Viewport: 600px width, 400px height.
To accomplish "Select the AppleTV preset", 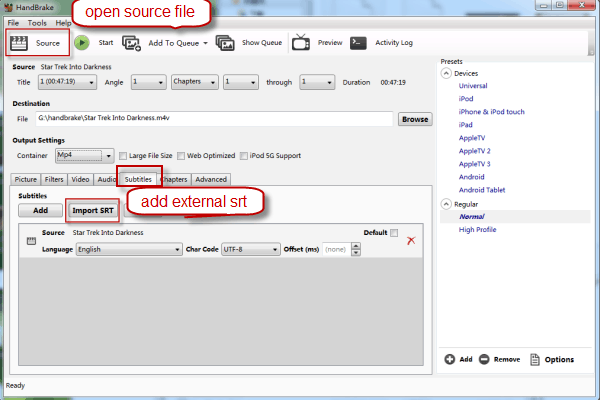I will coord(472,138).
